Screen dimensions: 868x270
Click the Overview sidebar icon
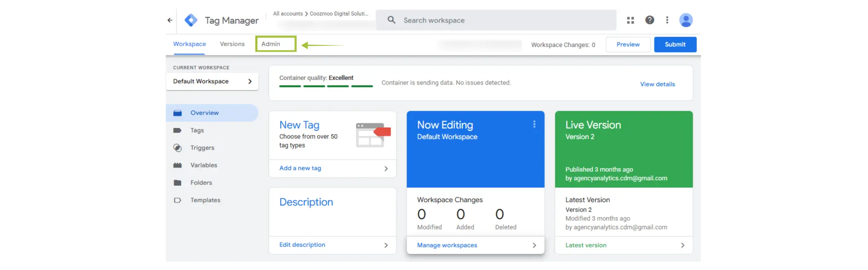177,113
